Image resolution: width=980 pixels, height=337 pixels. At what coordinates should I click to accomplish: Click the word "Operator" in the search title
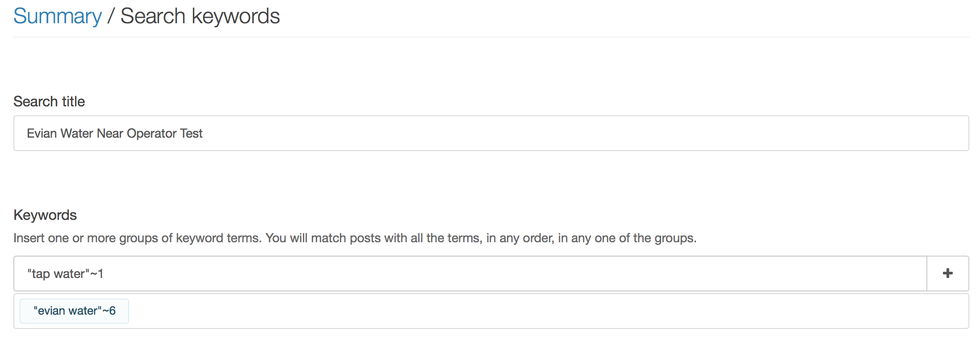pos(152,133)
